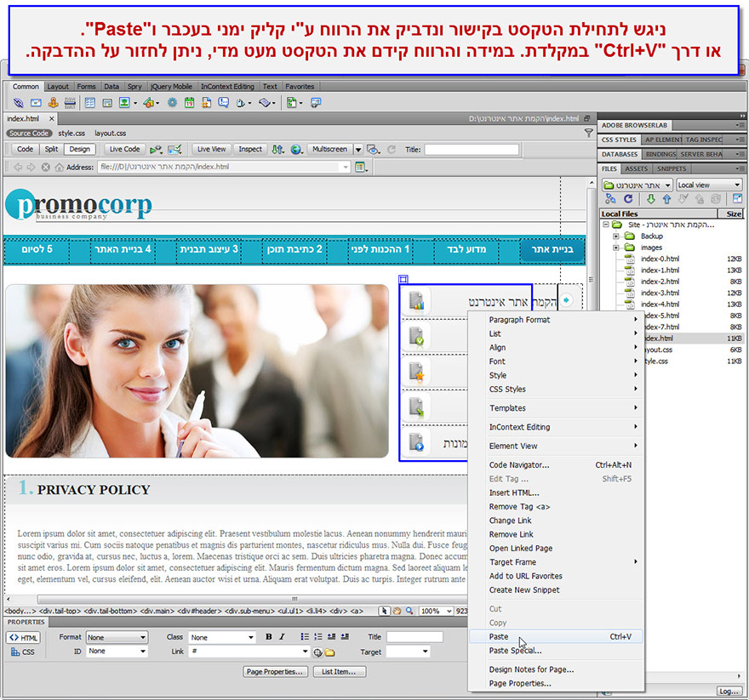Open Tag Chooser icon in Insert toolbar

coord(315,103)
